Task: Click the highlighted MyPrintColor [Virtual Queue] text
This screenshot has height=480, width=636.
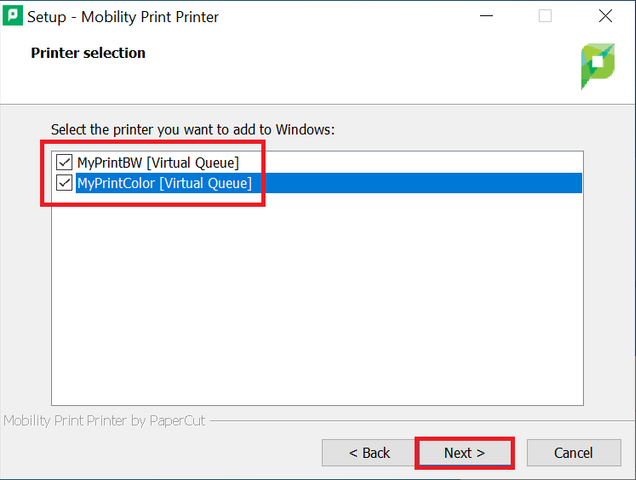Action: (164, 183)
